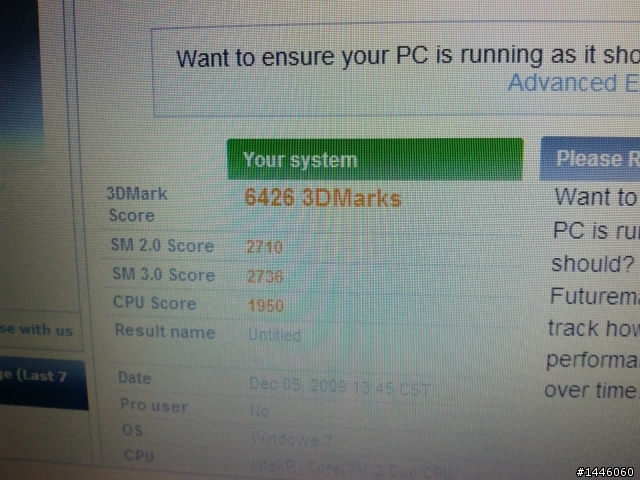This screenshot has height=480, width=640.
Task: Click the Pro user value 'No'
Action: 260,411
